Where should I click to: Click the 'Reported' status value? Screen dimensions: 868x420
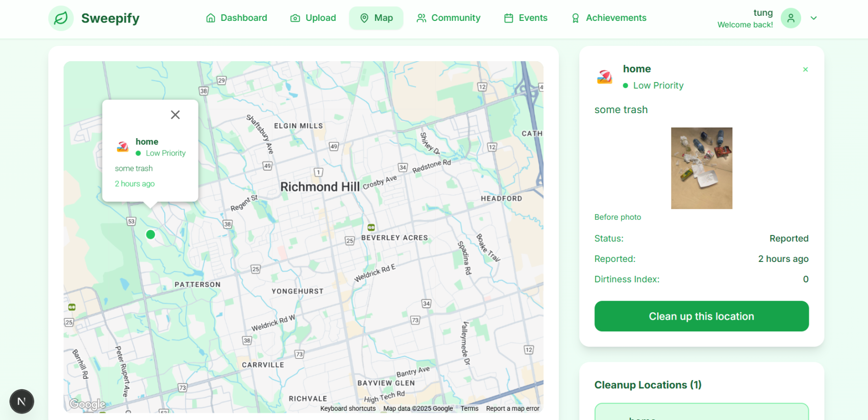click(x=789, y=239)
